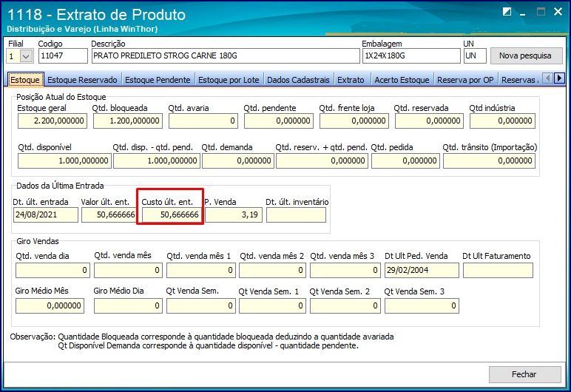Click the Qtd. demanda field
Viewport: 571px width, 392px height.
coord(238,160)
